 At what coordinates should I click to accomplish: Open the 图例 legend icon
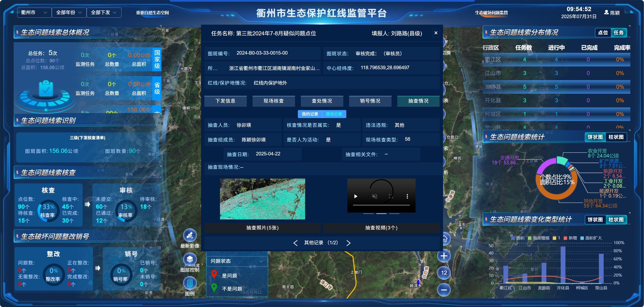190,283
